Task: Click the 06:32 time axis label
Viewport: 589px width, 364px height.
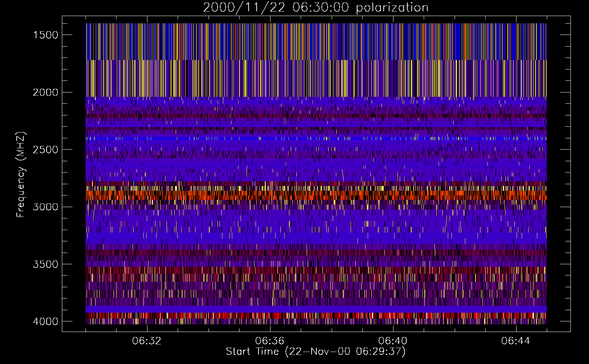Action: click(x=147, y=341)
